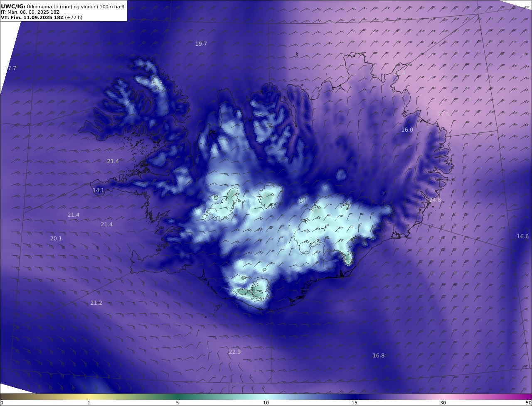Click the 17.7 value label on the map
This screenshot has width=532, height=406.
pos(10,68)
